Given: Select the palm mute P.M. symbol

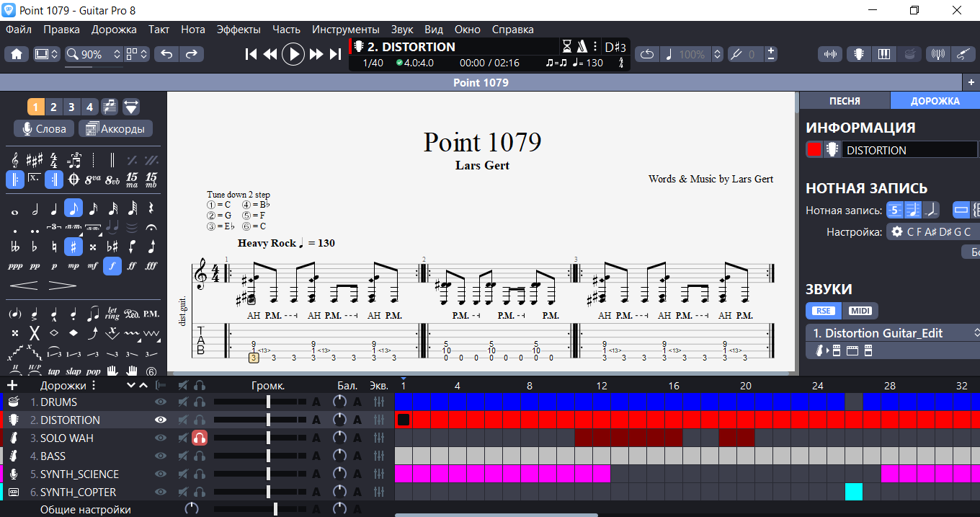Looking at the screenshot, I should pos(151,314).
